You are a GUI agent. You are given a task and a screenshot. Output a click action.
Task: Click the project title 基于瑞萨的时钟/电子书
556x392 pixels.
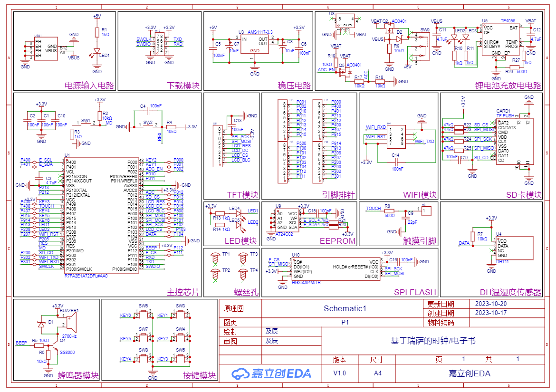(433, 341)
